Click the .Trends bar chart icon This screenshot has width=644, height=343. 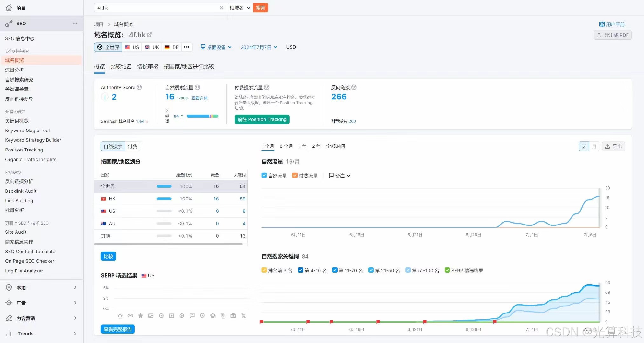click(x=9, y=333)
